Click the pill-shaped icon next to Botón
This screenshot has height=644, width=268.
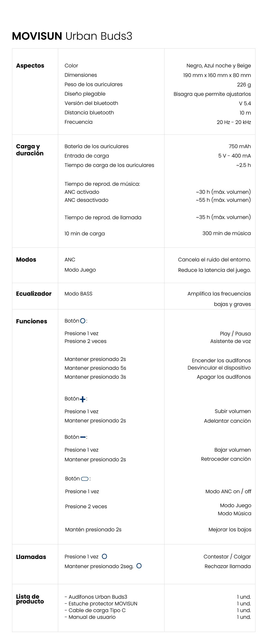[85, 479]
